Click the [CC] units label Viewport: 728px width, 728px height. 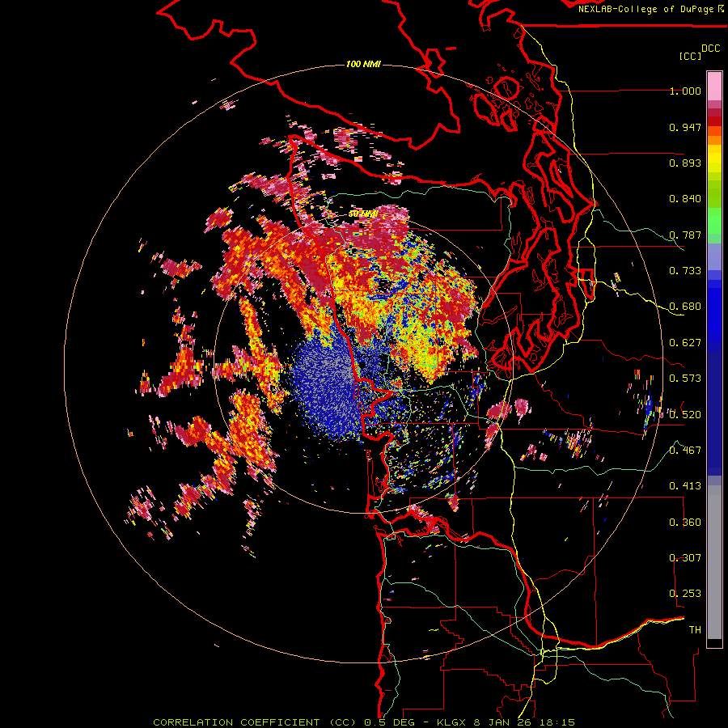[691, 56]
